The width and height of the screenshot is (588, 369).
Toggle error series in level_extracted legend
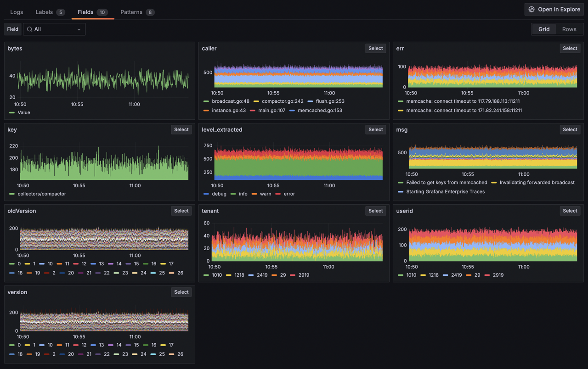[x=289, y=194]
